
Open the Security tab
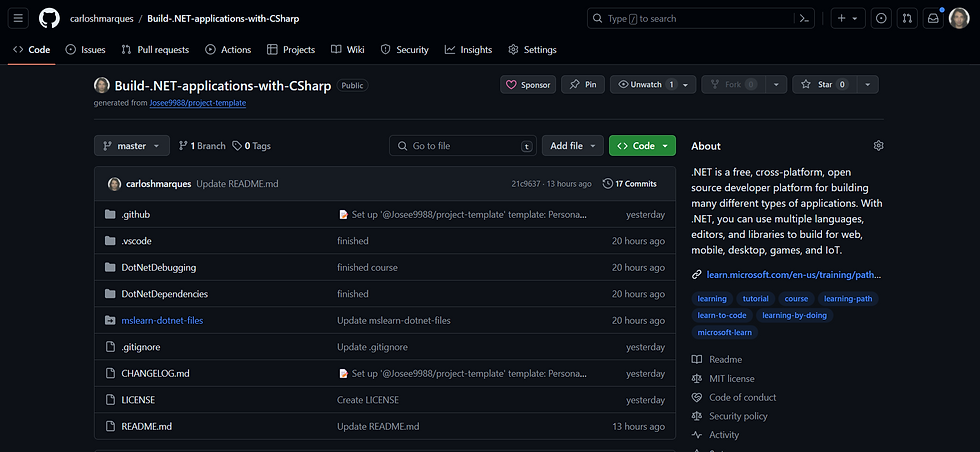point(404,49)
